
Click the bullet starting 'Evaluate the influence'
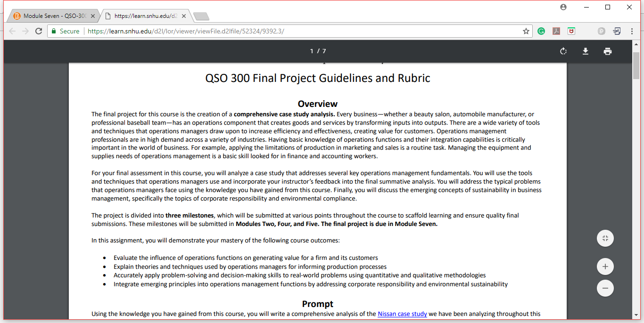(x=246, y=258)
